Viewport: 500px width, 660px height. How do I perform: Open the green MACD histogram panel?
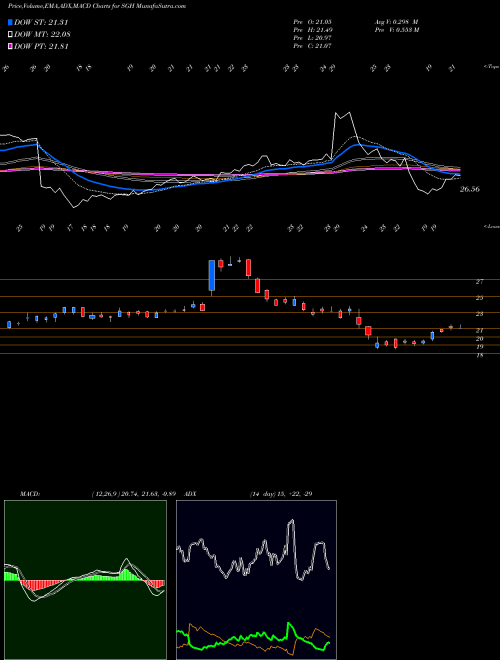click(85, 580)
